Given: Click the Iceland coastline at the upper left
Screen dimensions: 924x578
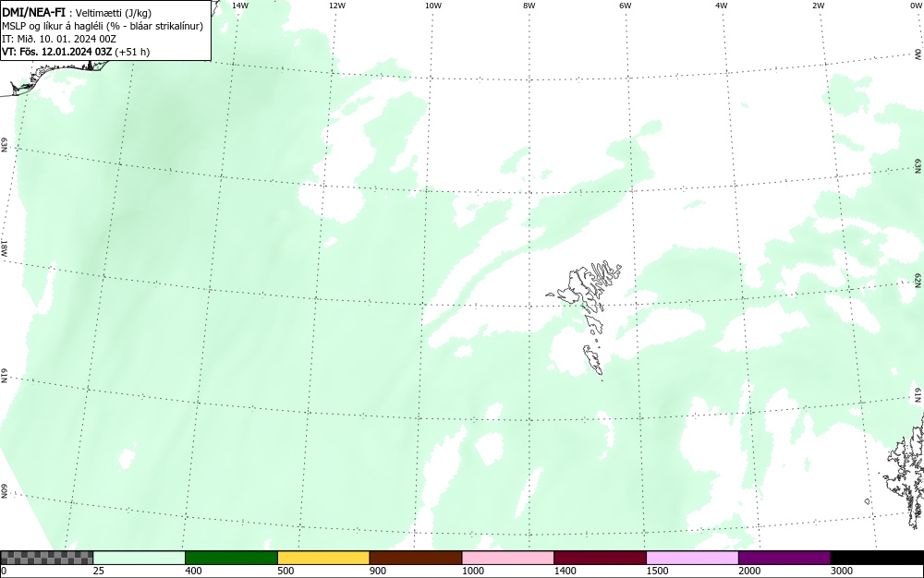Looking at the screenshot, I should (x=56, y=77).
